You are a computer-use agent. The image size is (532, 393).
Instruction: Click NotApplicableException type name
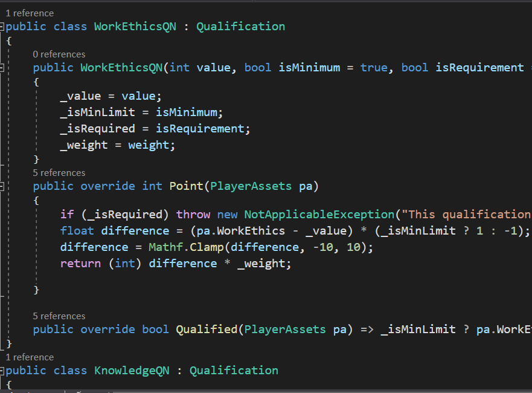pyautogui.click(x=319, y=215)
